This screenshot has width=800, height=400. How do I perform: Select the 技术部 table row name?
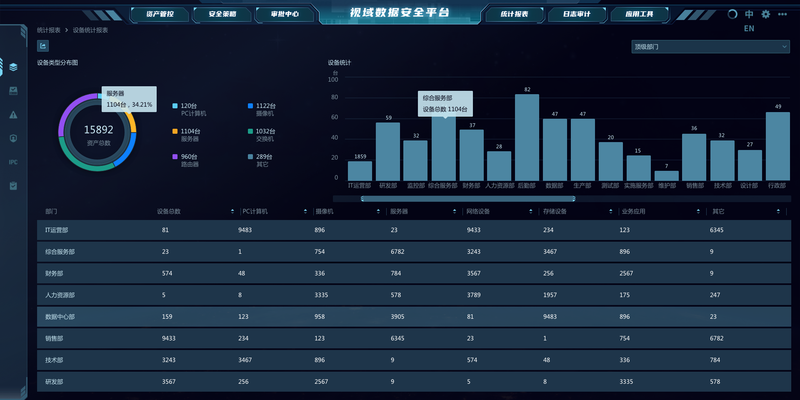[x=54, y=360]
